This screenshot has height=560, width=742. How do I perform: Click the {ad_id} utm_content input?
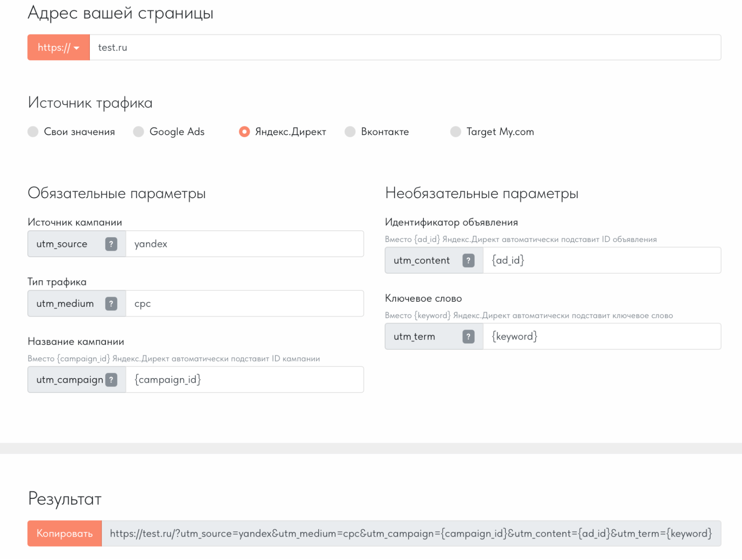click(601, 261)
